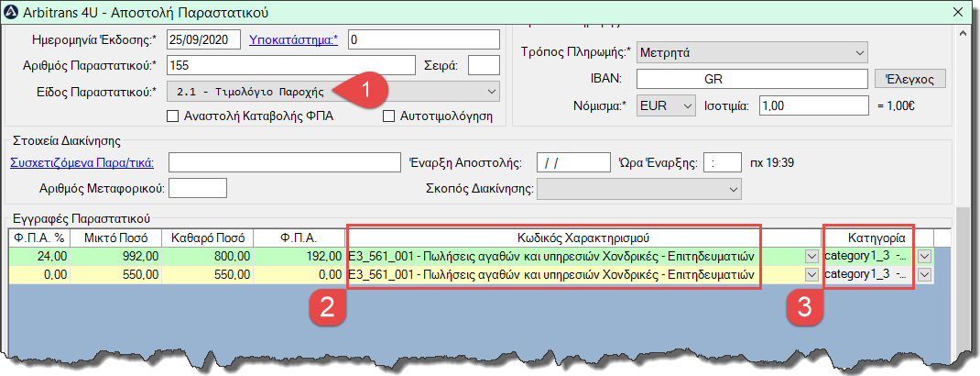Click the Συσχετιζόμενα Παρα/τικά text field
This screenshot has height=376, width=980.
pos(284,162)
